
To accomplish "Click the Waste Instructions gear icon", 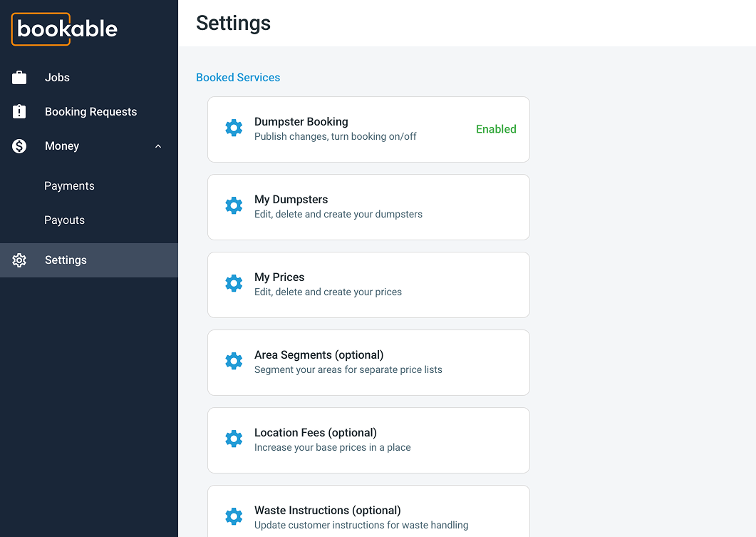I will click(x=234, y=516).
